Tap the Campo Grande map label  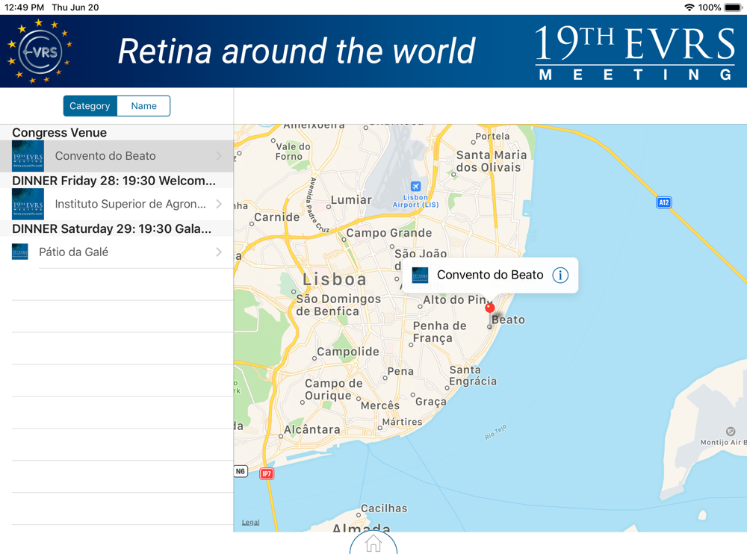388,233
